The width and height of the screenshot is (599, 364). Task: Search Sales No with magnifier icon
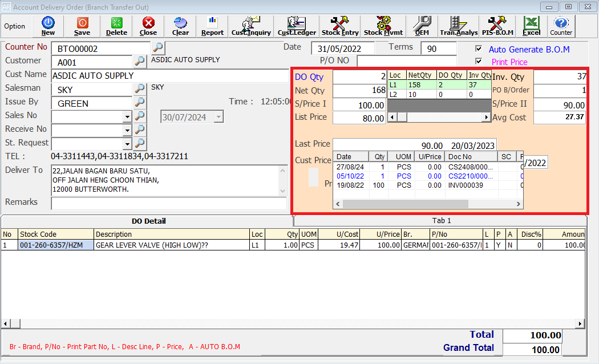click(x=140, y=116)
